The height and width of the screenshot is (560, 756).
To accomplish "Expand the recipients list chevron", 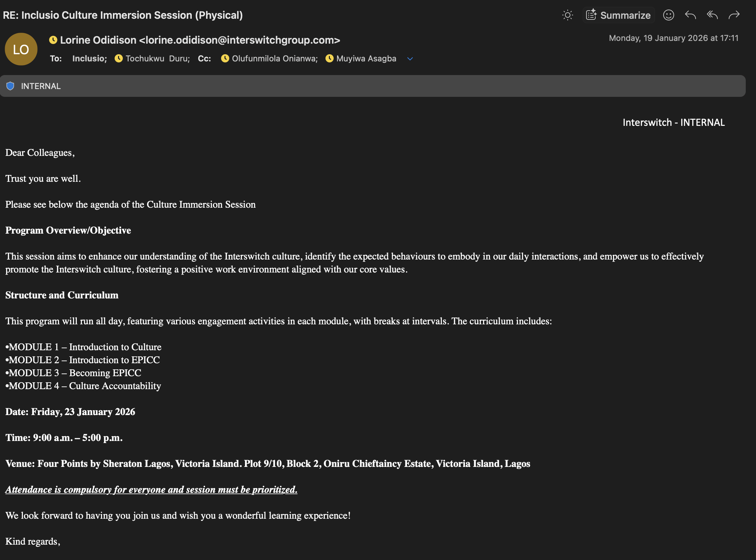I will coord(410,59).
